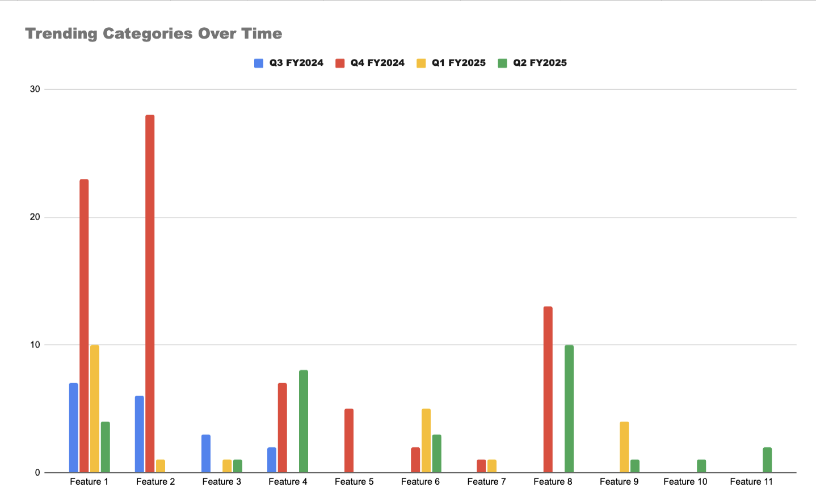Select the small green bar for Feature 10
Screen dimensions: 816x504
coord(701,466)
